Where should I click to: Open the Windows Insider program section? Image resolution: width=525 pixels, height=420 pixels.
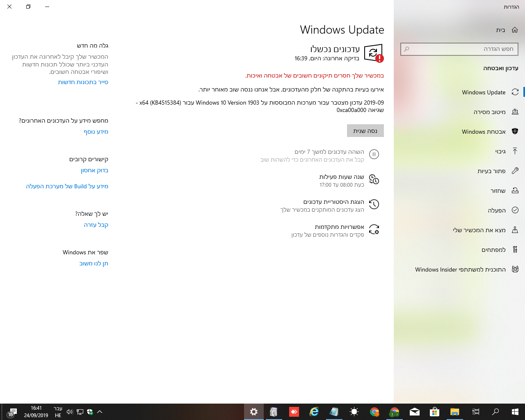coord(459,269)
